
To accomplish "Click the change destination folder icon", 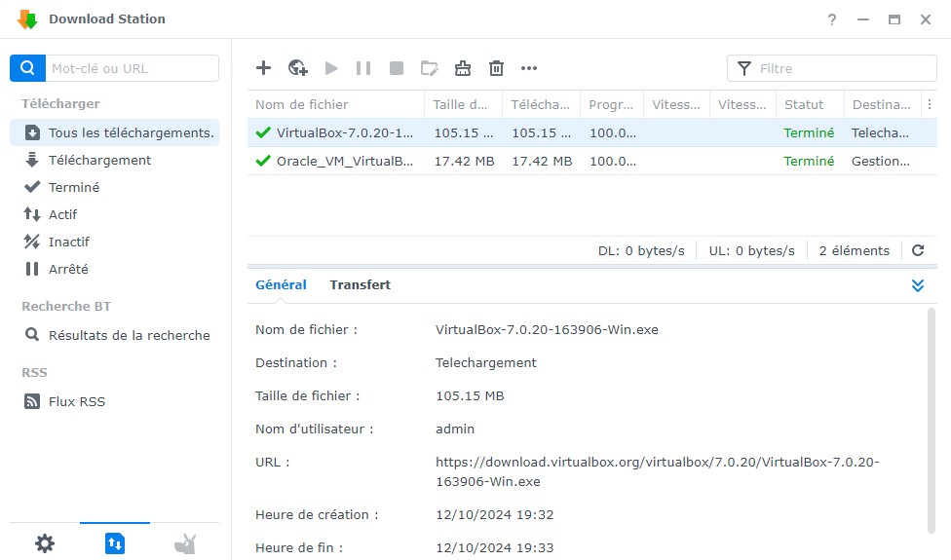I will click(x=430, y=68).
